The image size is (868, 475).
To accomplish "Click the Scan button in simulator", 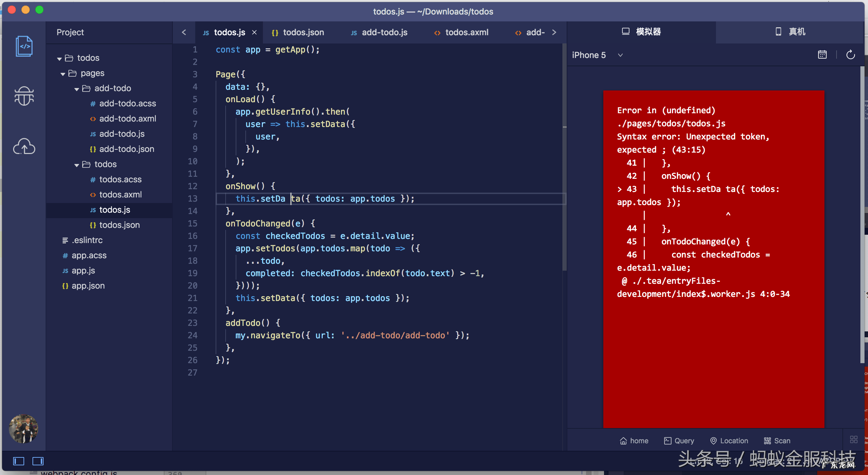I will (x=777, y=441).
